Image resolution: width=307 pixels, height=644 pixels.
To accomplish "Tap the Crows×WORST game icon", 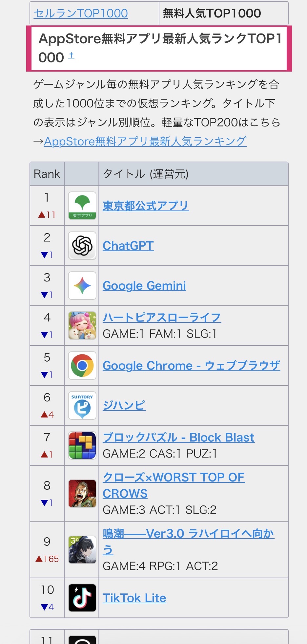I will coord(82,493).
